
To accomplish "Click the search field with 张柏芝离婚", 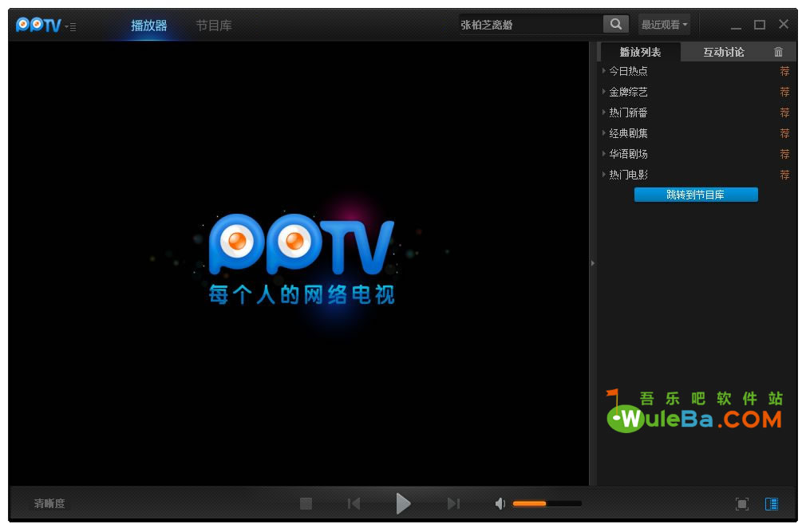I will click(x=530, y=25).
